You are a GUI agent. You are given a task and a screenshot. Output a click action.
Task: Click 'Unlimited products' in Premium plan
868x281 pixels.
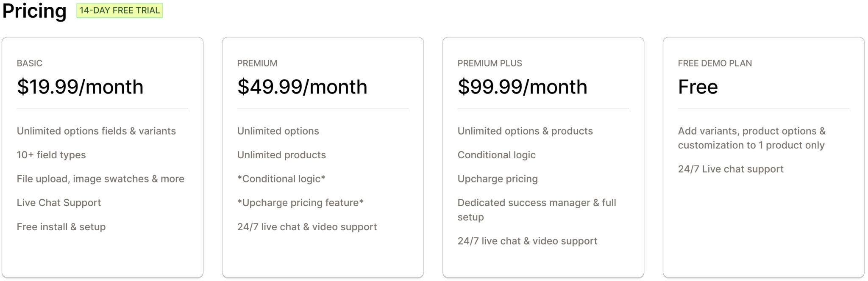click(281, 155)
